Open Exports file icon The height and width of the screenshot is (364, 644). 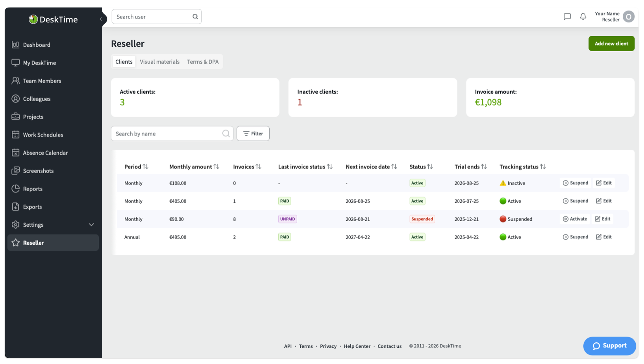pyautogui.click(x=15, y=207)
